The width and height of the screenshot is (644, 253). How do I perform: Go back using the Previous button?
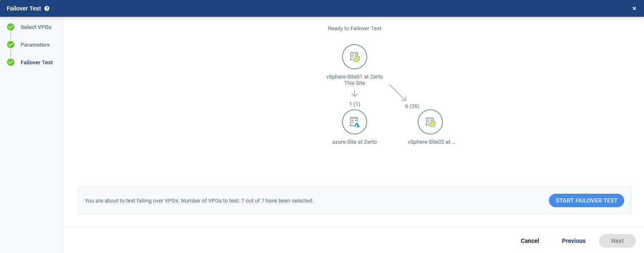click(573, 241)
